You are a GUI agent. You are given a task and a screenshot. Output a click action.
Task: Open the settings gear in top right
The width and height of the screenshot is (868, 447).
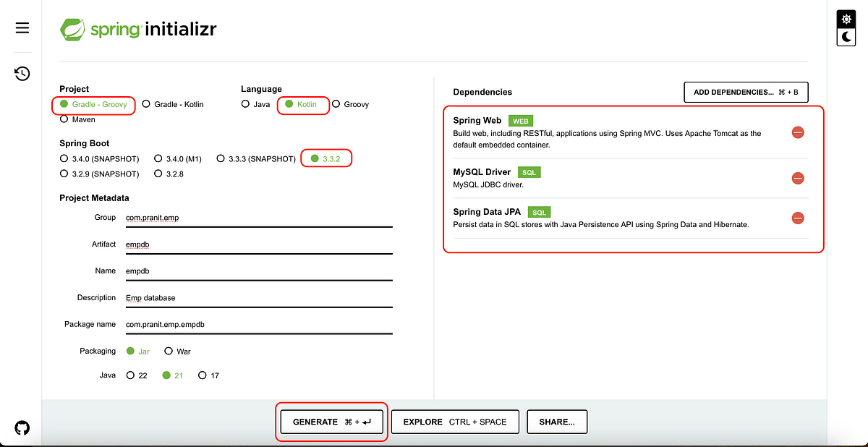coord(846,19)
